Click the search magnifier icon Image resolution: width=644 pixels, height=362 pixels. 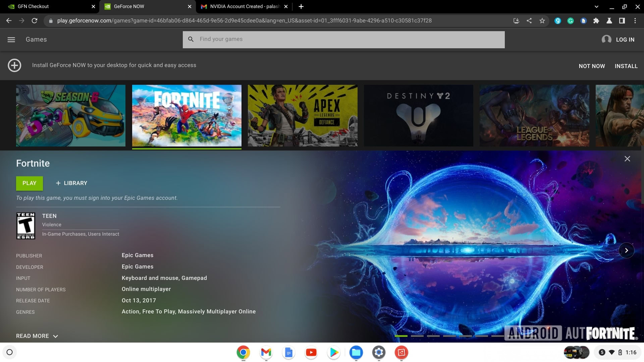click(x=191, y=39)
